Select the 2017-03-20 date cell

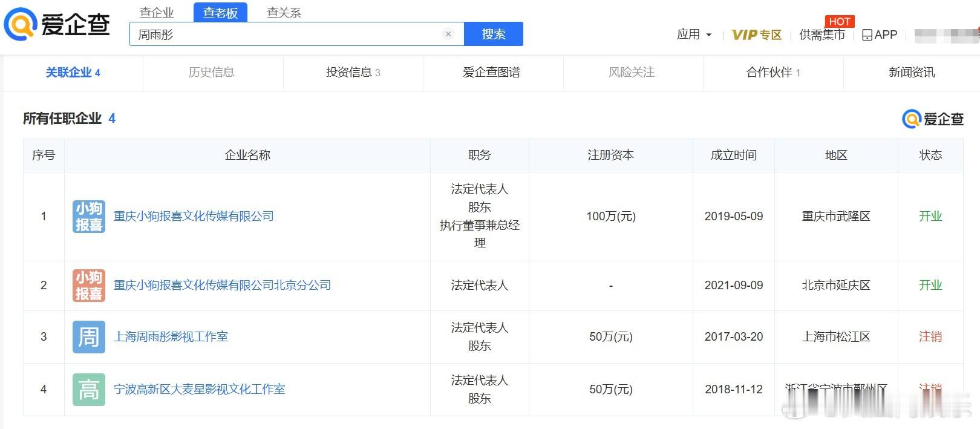click(734, 337)
